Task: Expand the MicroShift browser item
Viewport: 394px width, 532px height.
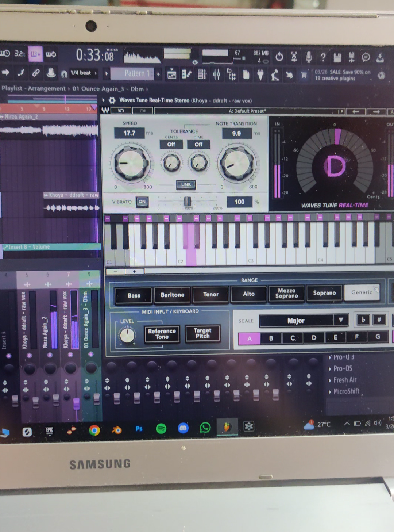Action: point(330,392)
